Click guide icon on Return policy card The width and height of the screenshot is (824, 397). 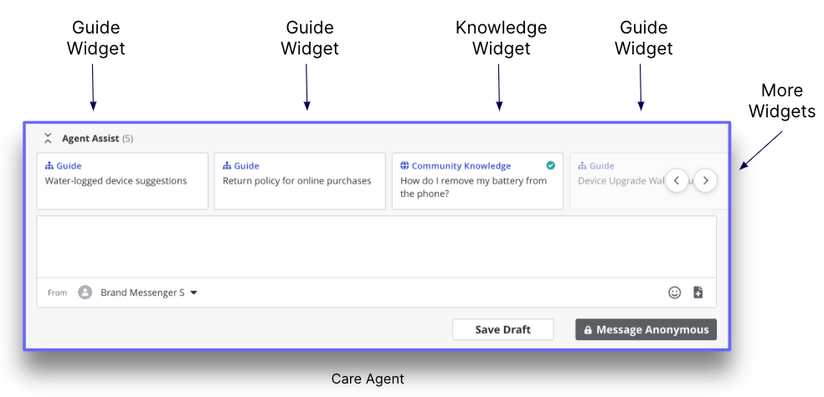pos(227,166)
